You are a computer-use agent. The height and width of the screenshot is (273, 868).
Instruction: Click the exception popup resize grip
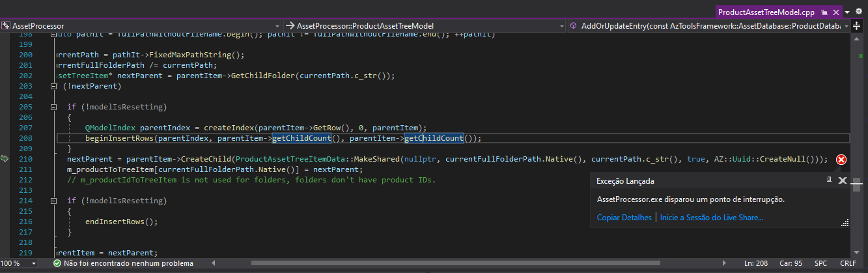click(845, 223)
